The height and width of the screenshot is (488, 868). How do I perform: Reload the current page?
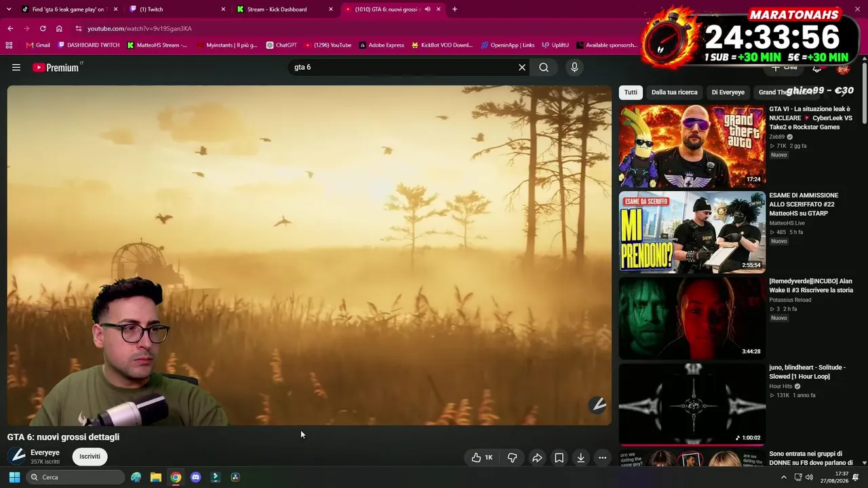click(x=43, y=28)
